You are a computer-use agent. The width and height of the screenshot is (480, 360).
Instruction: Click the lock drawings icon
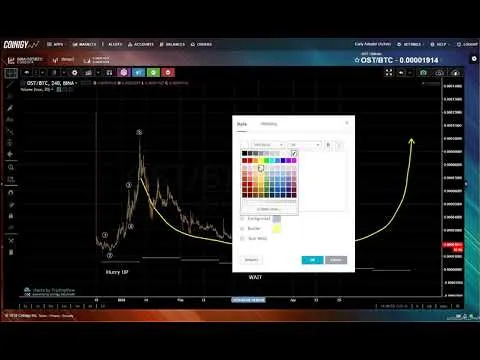[x=11, y=216]
